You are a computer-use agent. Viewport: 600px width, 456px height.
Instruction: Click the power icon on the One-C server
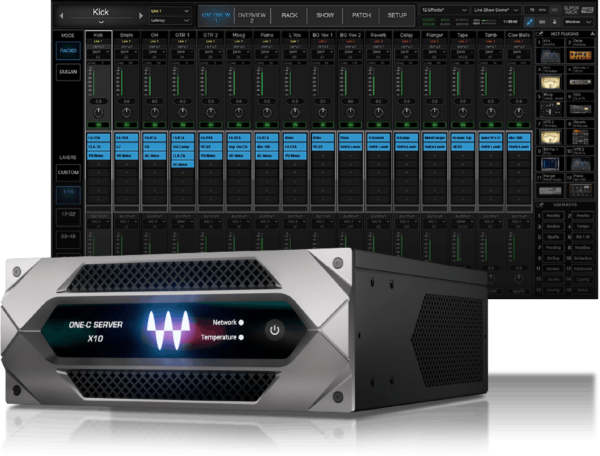click(275, 331)
